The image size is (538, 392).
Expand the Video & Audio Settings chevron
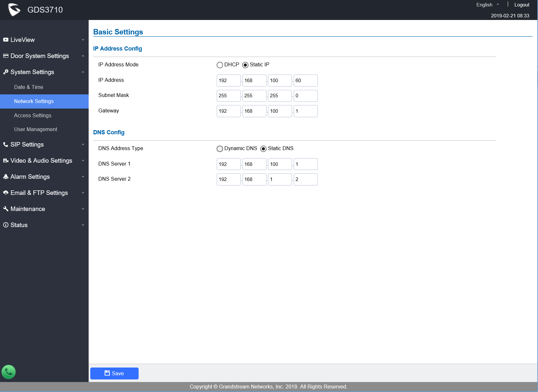[x=83, y=160]
